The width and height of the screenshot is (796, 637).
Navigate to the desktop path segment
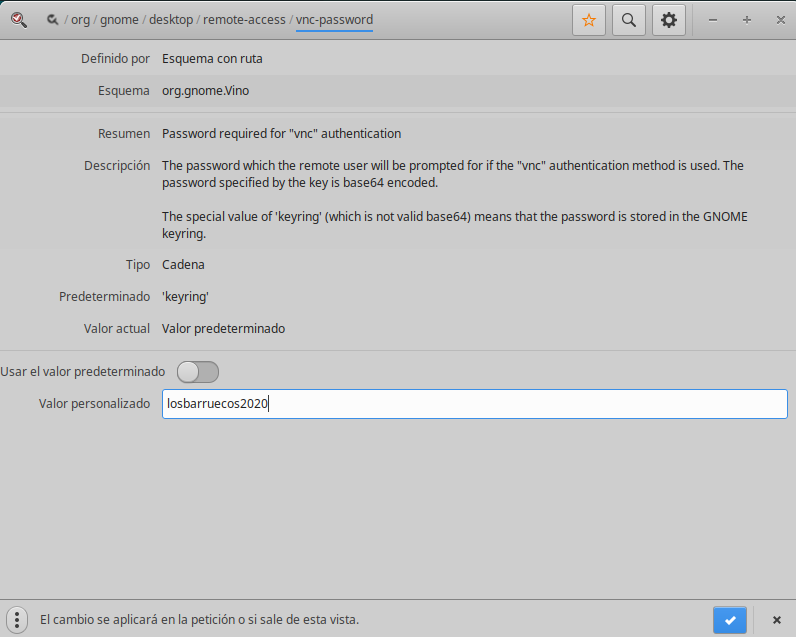(171, 20)
